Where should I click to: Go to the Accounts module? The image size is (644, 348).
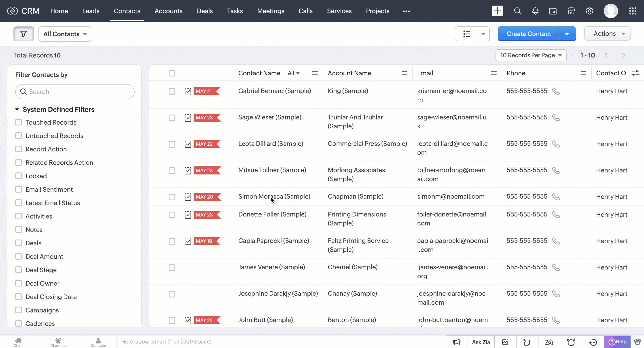click(x=168, y=11)
